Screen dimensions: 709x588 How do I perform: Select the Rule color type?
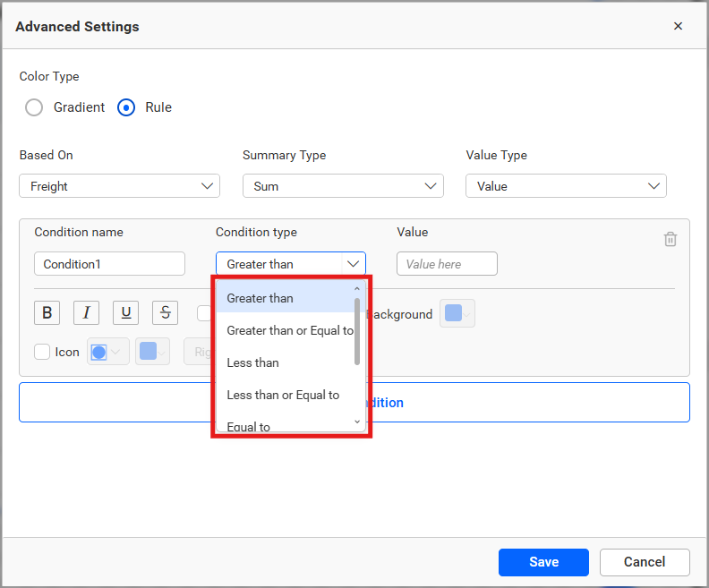tap(127, 107)
